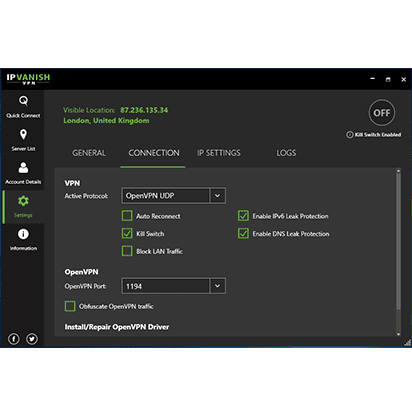Click the OpenVPN Port label
This screenshot has height=416, width=412.
click(x=85, y=286)
